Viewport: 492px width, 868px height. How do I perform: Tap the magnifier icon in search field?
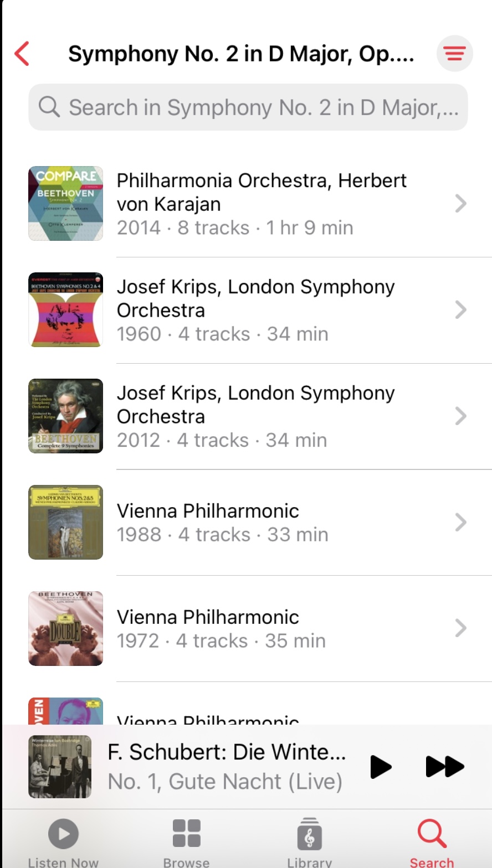coord(49,107)
